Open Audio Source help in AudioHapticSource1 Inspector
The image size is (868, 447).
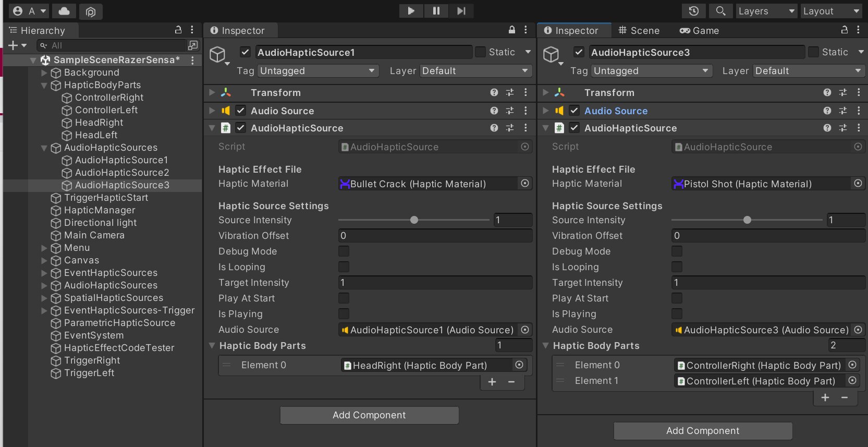tap(494, 111)
